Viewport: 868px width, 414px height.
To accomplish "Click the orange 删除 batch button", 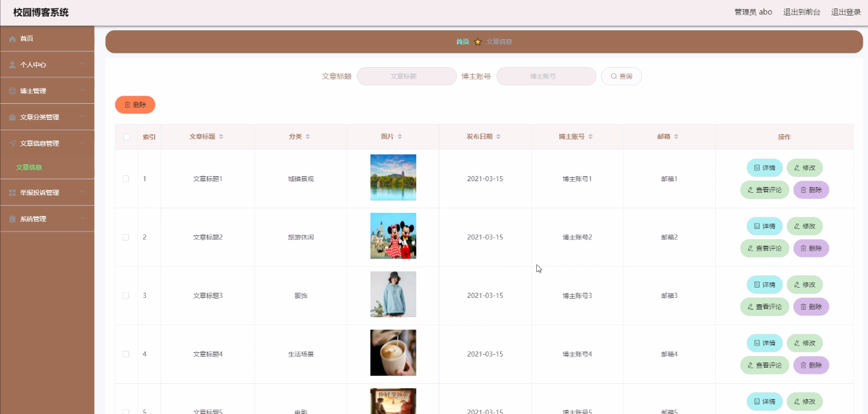I will (135, 104).
